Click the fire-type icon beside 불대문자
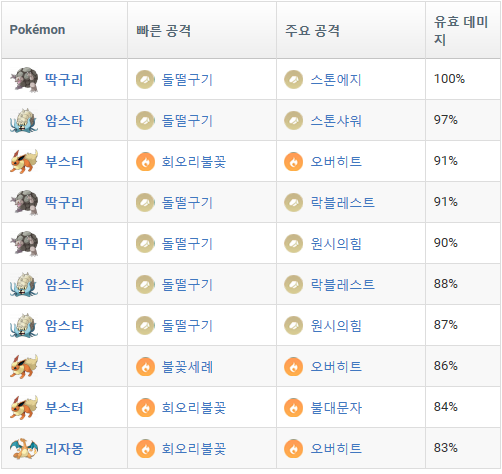502x474 pixels. pyautogui.click(x=293, y=408)
